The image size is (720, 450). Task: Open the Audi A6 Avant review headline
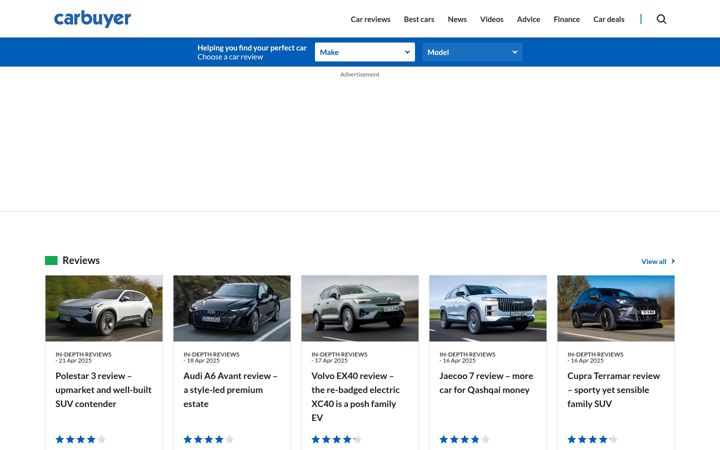[230, 390]
